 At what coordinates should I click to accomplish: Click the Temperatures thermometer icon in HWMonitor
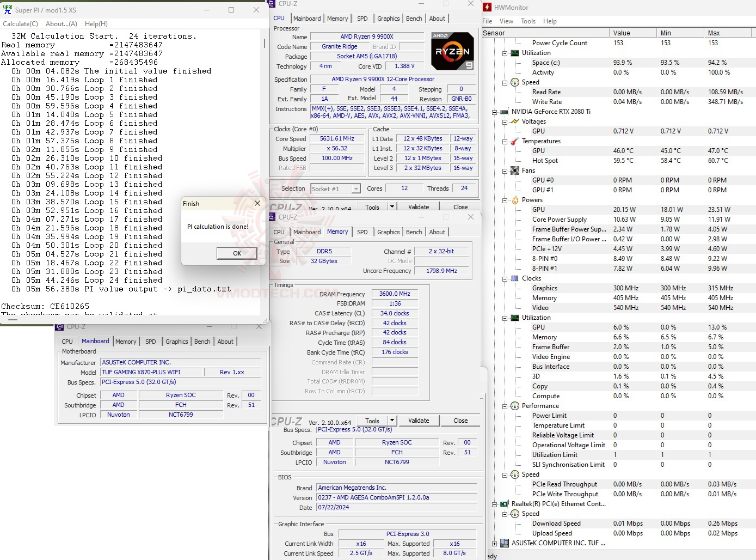click(x=515, y=141)
